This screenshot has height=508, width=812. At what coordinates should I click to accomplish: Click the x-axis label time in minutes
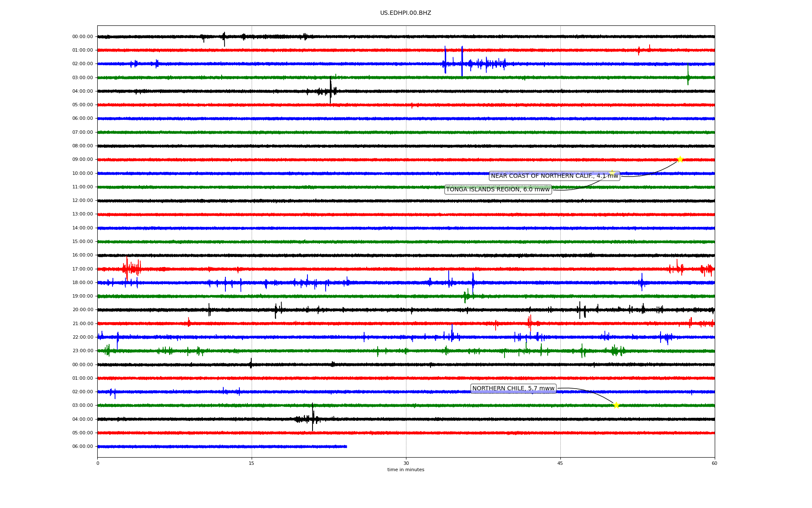click(x=406, y=470)
